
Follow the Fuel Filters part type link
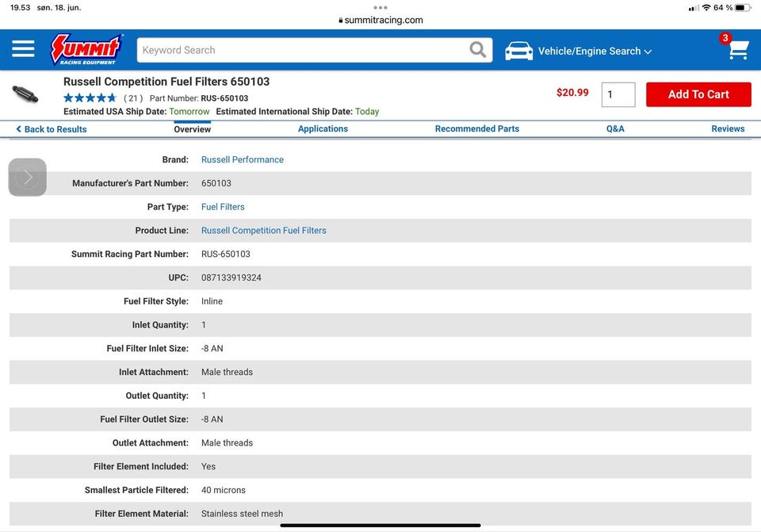click(223, 207)
